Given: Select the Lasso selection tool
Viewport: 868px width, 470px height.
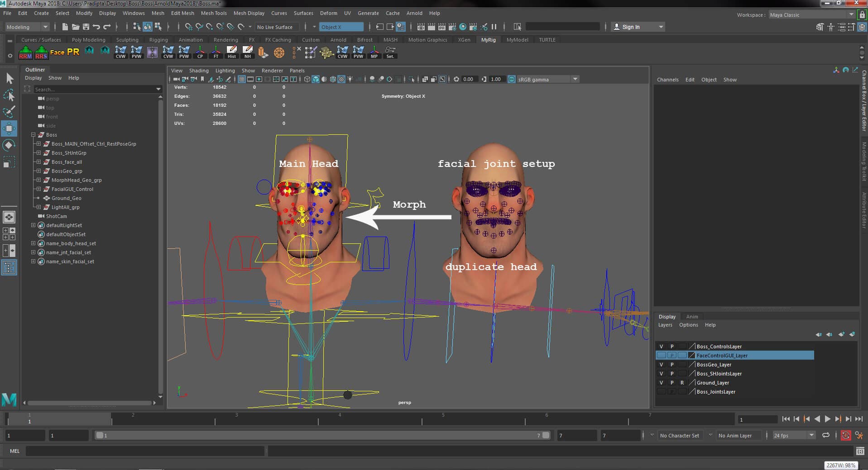Looking at the screenshot, I should (x=9, y=95).
